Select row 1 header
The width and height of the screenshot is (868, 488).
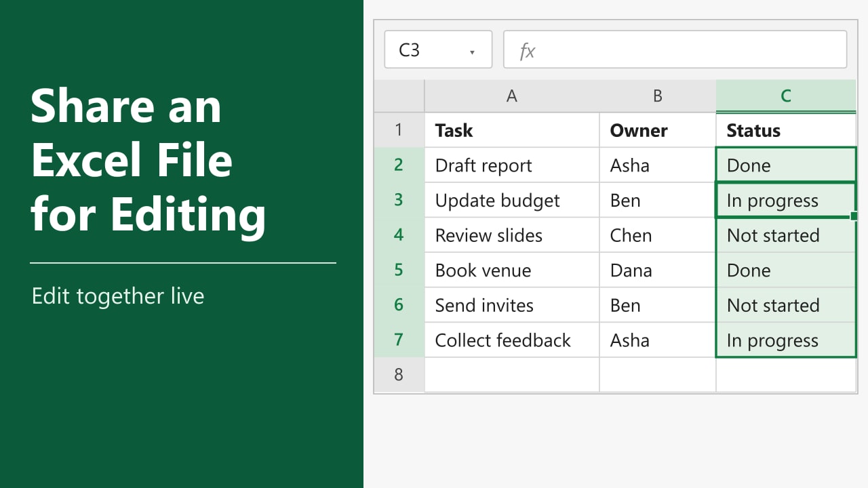(399, 130)
